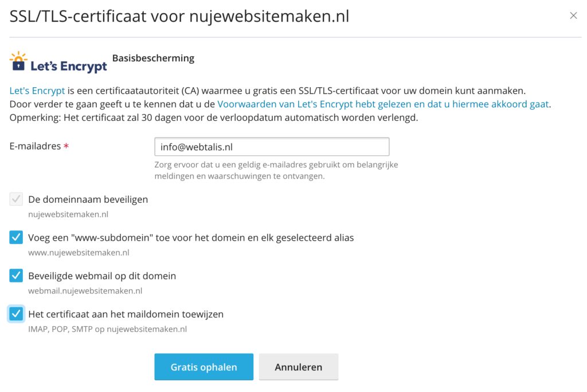Click the Gratis ophalen button

click(204, 366)
